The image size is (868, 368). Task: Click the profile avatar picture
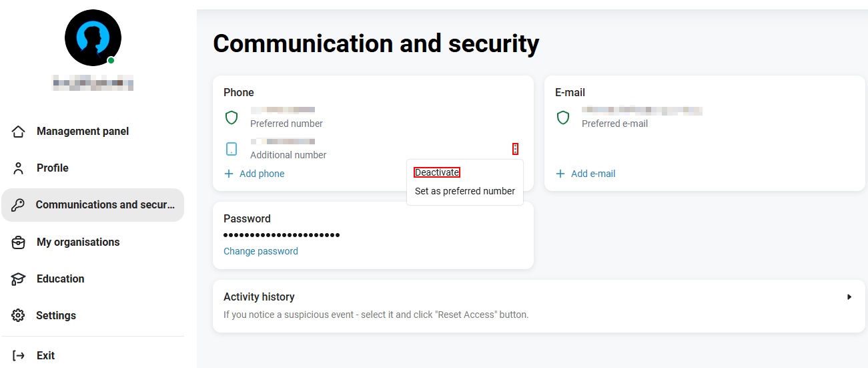point(93,38)
